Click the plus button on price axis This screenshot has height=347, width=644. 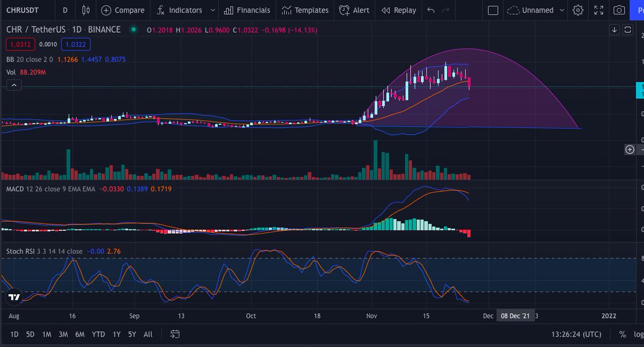coord(630,149)
